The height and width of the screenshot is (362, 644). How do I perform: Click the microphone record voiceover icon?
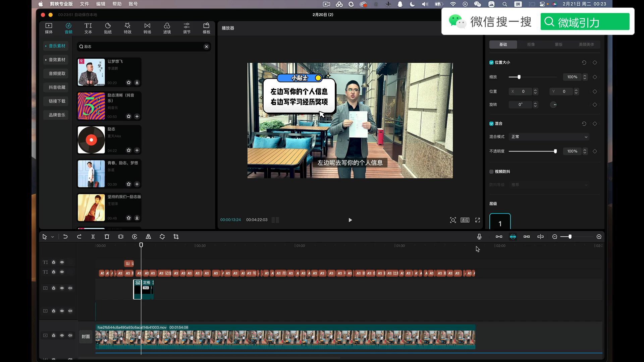(479, 237)
